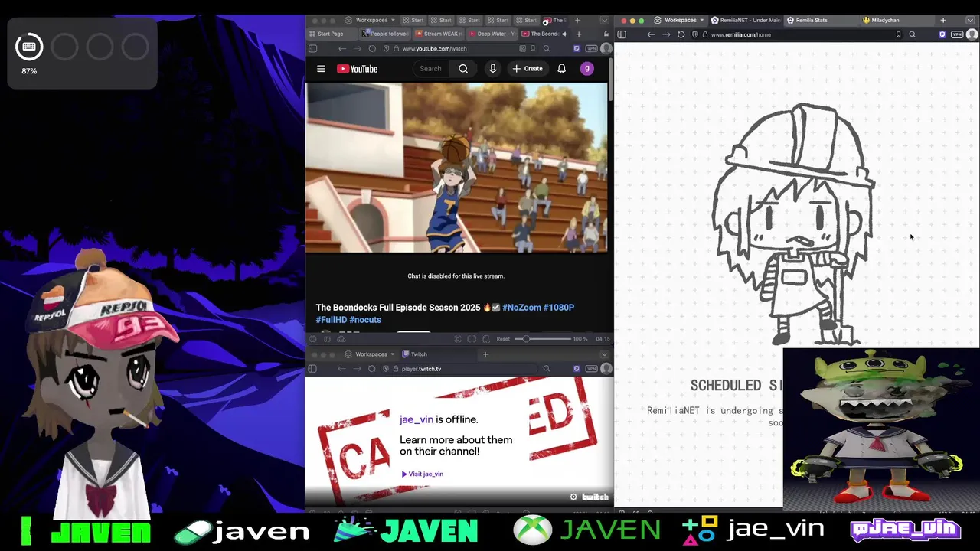Open new tab in Remilia browser window
Screen dimensions: 980x551
943,21
